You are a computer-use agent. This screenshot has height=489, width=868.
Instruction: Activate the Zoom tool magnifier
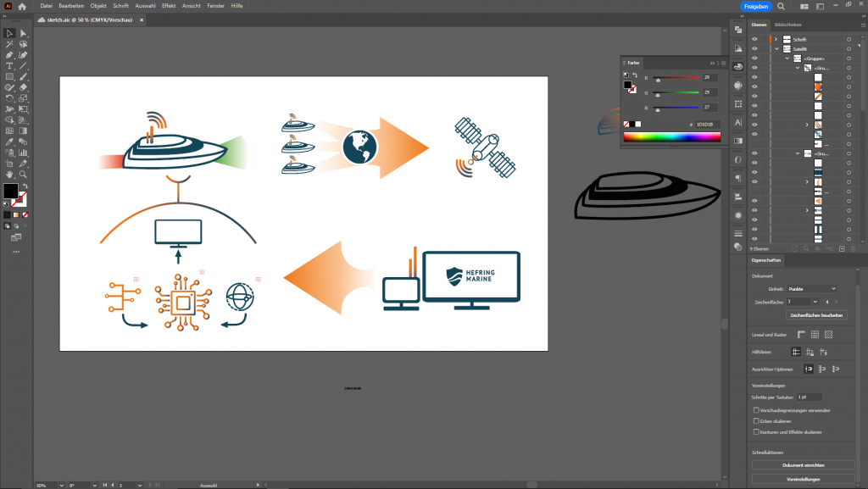(x=23, y=173)
